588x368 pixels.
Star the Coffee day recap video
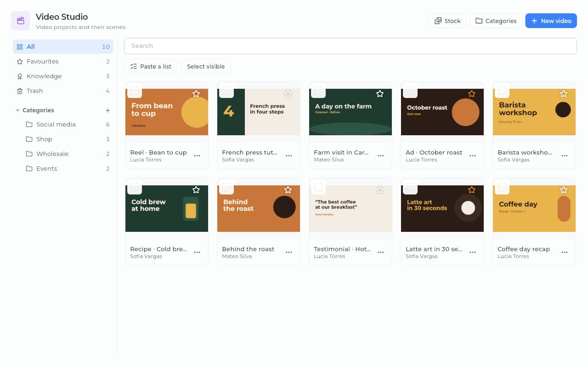[x=564, y=190]
